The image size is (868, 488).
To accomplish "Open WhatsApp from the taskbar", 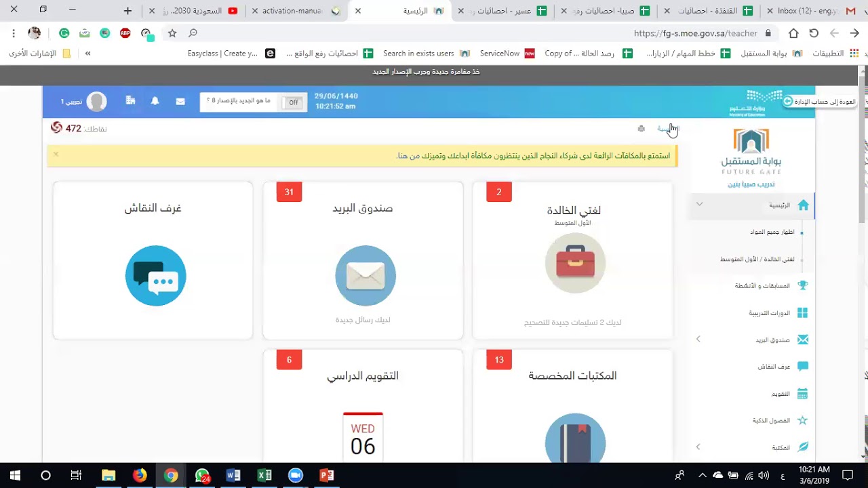I will [x=202, y=476].
